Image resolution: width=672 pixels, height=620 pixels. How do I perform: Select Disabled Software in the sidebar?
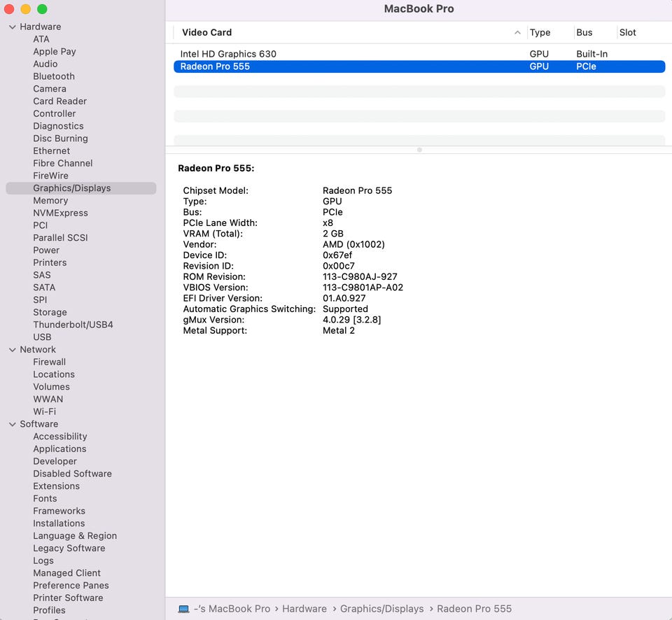click(x=72, y=474)
